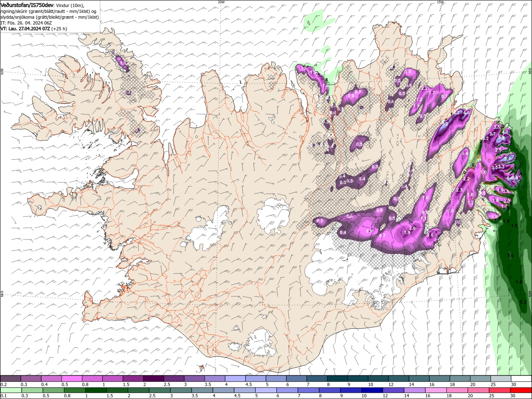Pick the light grey upper-row swatch starting at 25
Image resolution: width=532 pixels, height=399 pixels.
coord(500,379)
